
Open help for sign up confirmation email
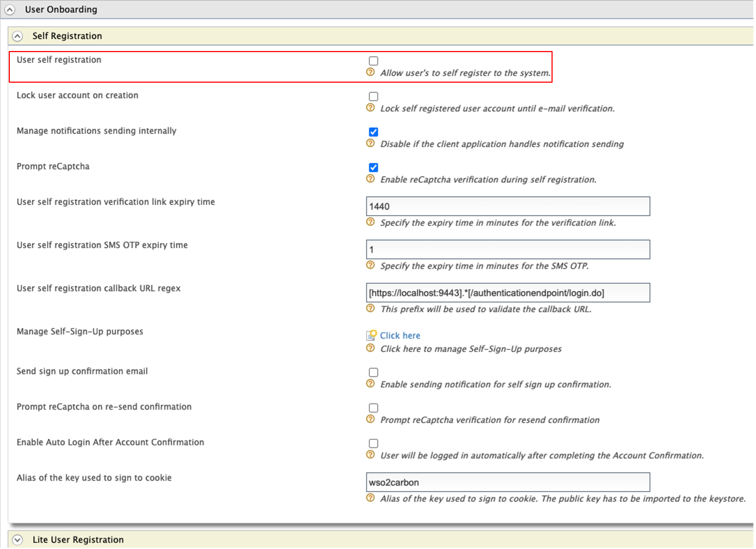[370, 384]
